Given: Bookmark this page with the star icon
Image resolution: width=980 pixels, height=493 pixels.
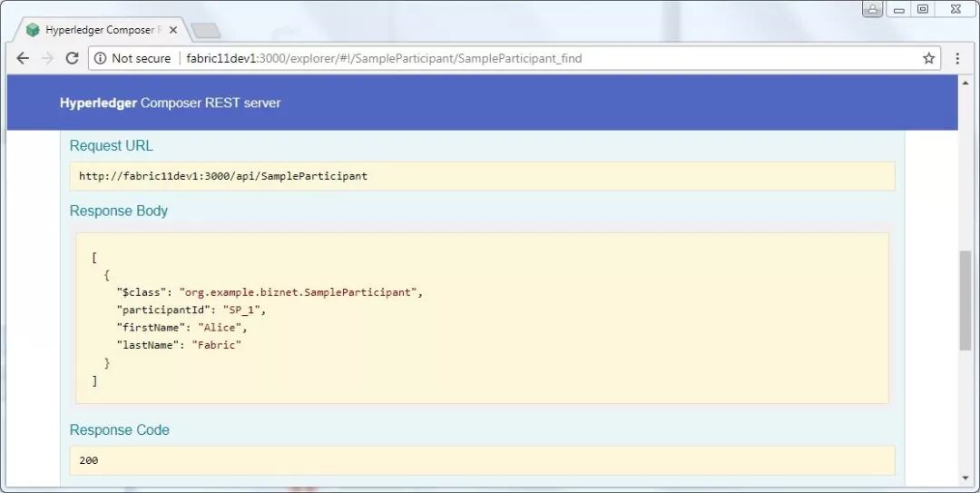Looking at the screenshot, I should 929,58.
